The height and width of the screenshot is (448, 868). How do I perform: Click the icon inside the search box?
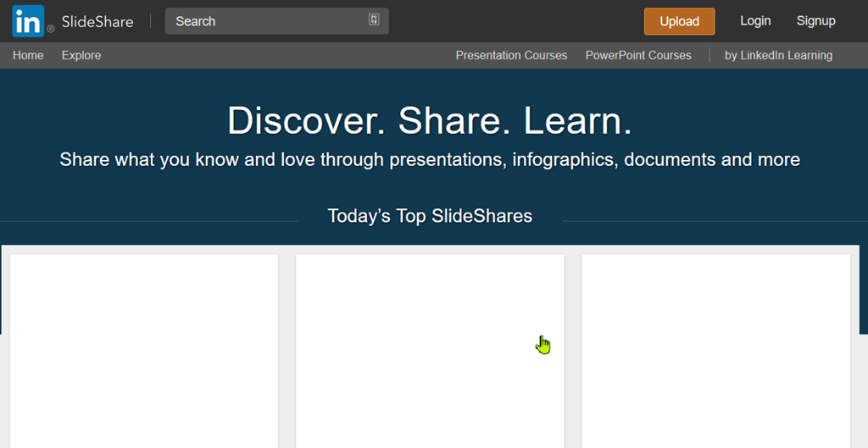pyautogui.click(x=374, y=20)
